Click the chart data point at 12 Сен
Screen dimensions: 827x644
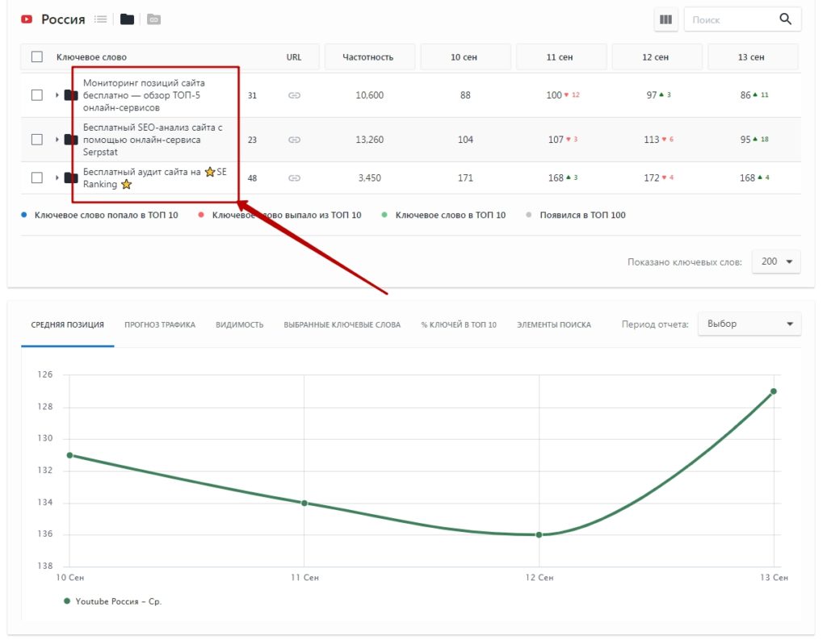coord(539,535)
